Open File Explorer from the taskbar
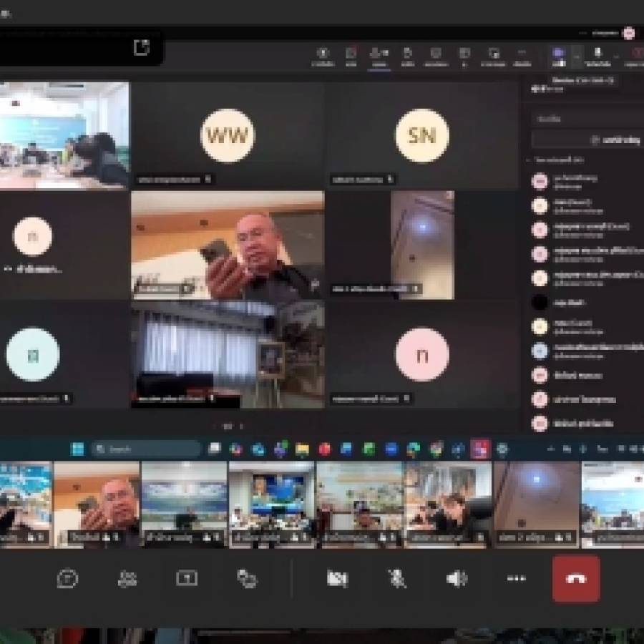 pos(302,449)
